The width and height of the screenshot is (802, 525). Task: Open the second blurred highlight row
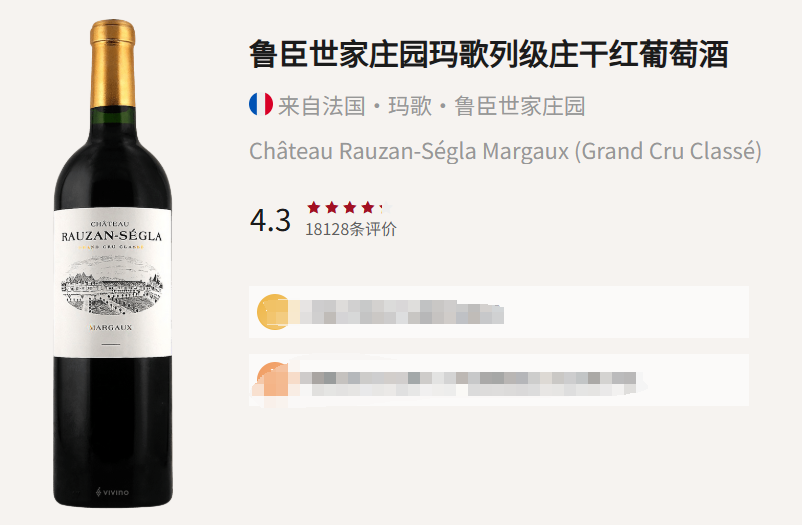499,380
